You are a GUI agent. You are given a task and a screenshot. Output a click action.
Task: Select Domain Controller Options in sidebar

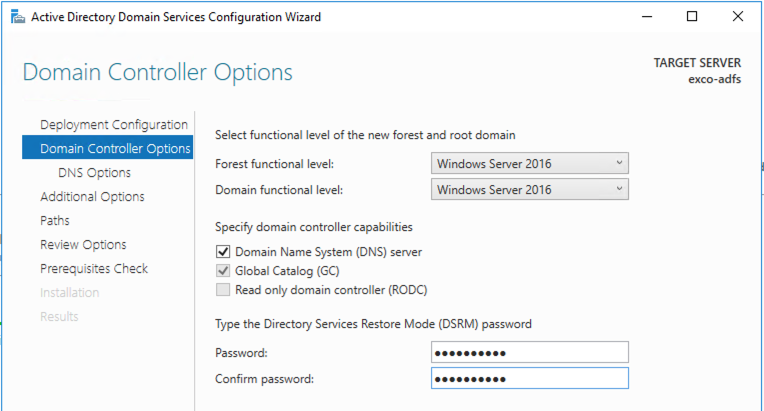(114, 149)
